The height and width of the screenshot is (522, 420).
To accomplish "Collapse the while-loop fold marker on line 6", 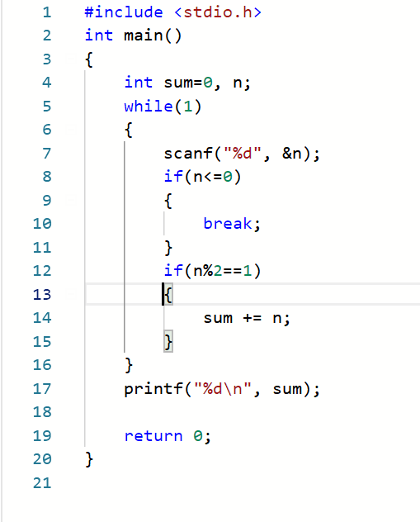I will coord(71,130).
